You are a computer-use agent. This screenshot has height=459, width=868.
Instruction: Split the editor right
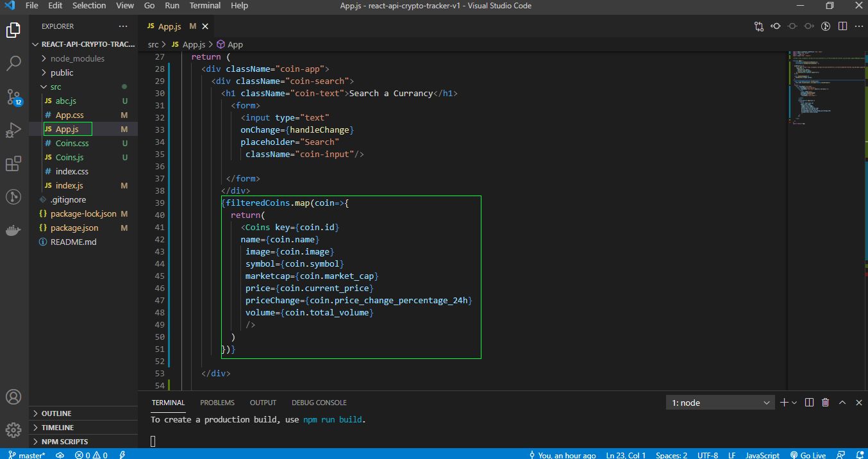[842, 26]
